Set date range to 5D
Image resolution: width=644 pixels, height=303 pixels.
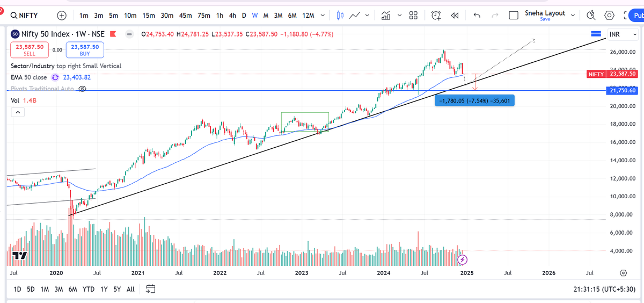31,289
